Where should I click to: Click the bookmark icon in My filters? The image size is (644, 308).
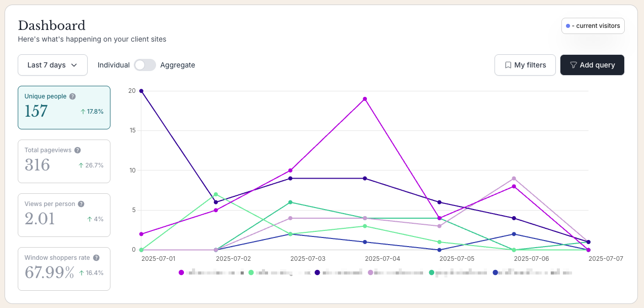coord(508,65)
